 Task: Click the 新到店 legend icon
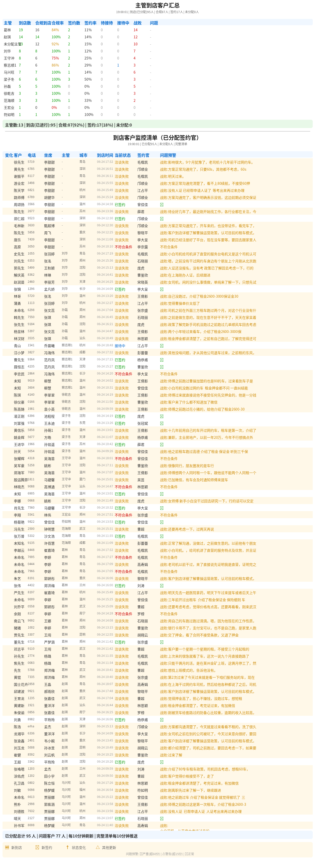click(7, 847)
